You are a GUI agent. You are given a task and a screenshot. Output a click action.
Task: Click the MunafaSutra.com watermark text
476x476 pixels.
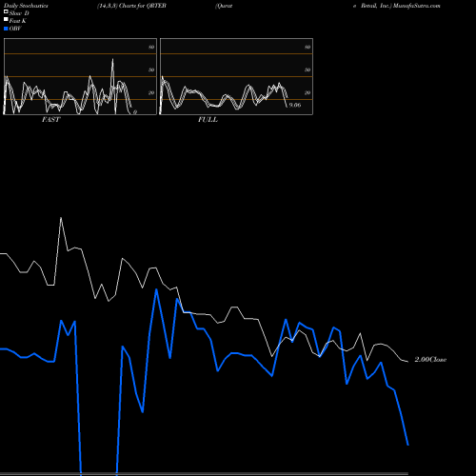[x=417, y=6]
